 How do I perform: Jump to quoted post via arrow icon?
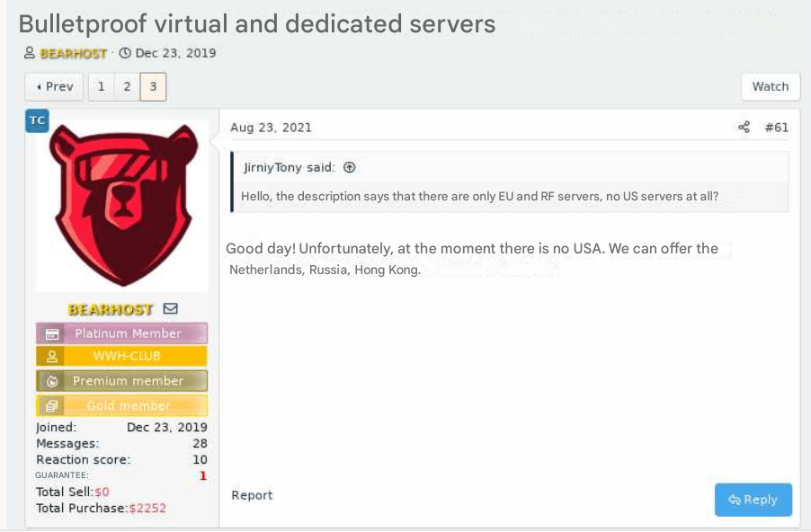click(350, 167)
